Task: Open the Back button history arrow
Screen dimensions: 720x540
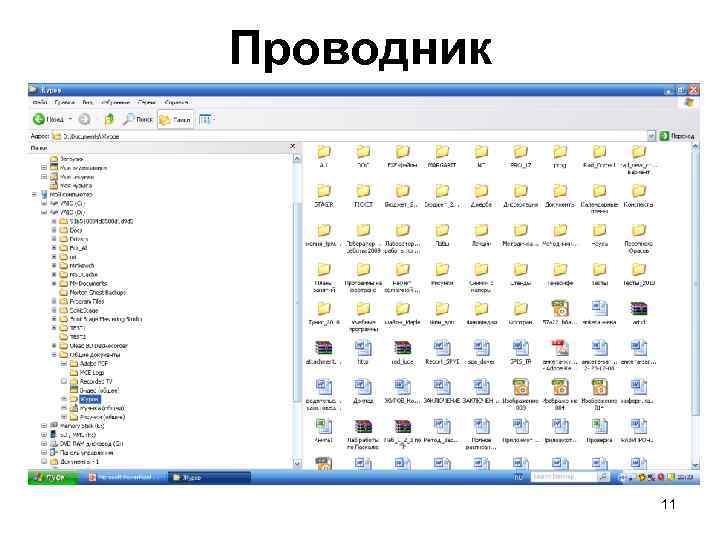Action: tap(70, 119)
